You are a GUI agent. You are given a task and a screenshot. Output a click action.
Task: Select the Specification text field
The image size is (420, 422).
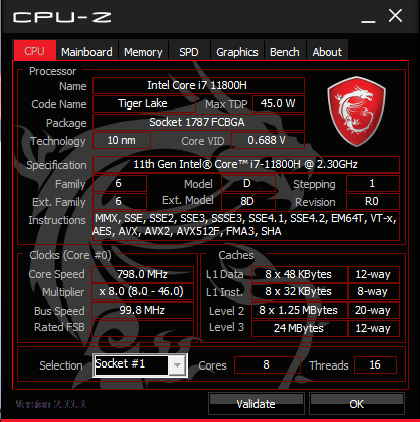pyautogui.click(x=246, y=164)
